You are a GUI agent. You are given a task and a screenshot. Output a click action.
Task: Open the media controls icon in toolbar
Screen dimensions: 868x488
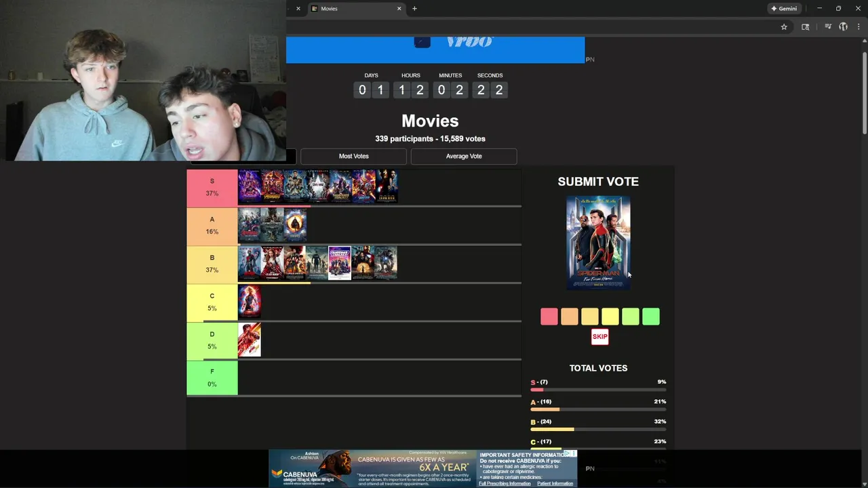click(828, 27)
